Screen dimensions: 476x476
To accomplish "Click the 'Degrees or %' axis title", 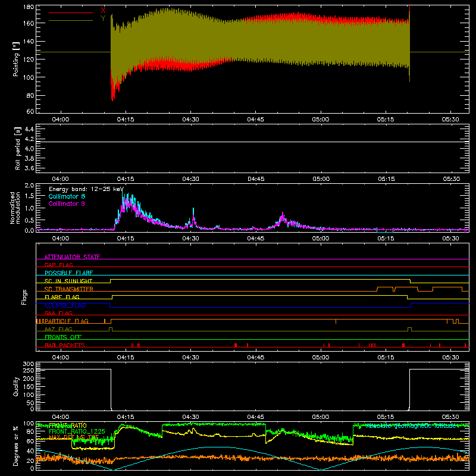I will [16, 446].
